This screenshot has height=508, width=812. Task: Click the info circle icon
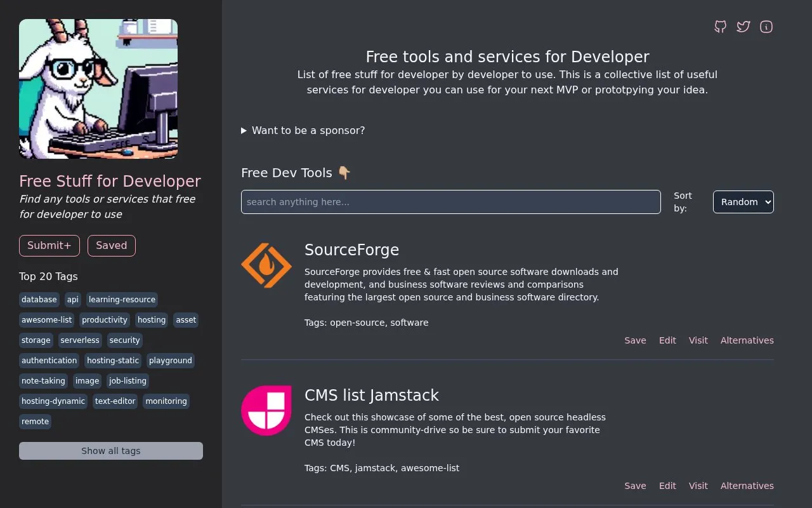(766, 27)
